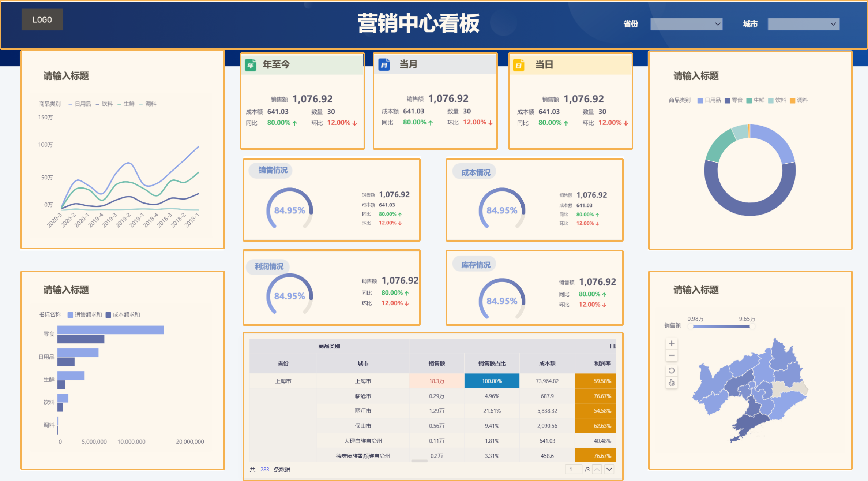The width and height of the screenshot is (868, 481).
Task: Zoom out on the map
Action: [671, 355]
